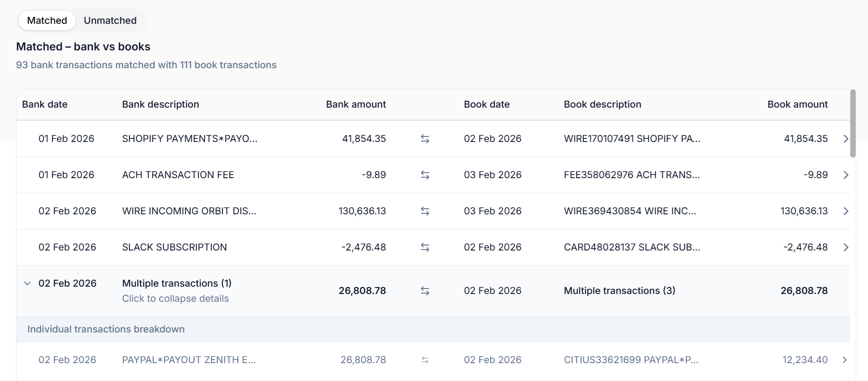The height and width of the screenshot is (381, 868).
Task: Click the table's vertical scrollbar thumb
Action: tap(853, 124)
